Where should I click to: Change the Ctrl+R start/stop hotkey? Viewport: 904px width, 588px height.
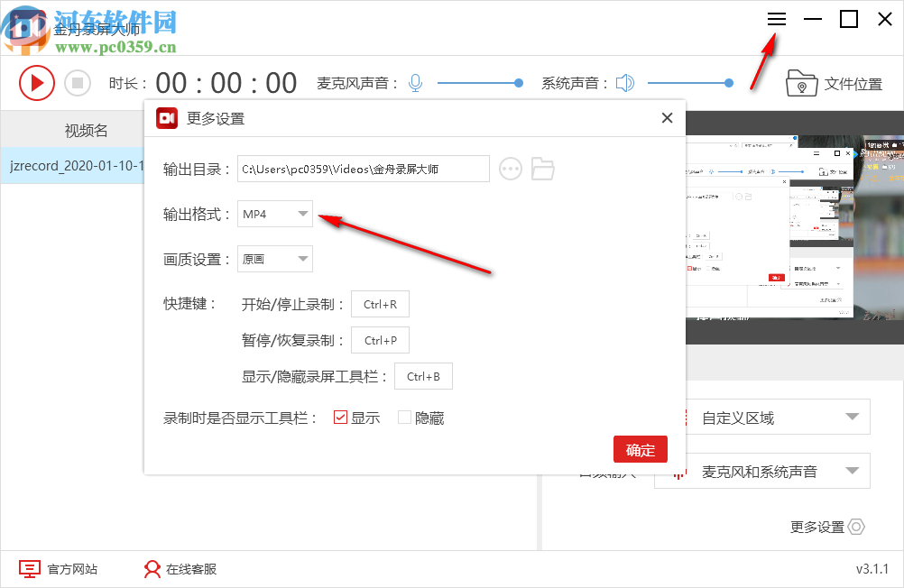tap(380, 304)
